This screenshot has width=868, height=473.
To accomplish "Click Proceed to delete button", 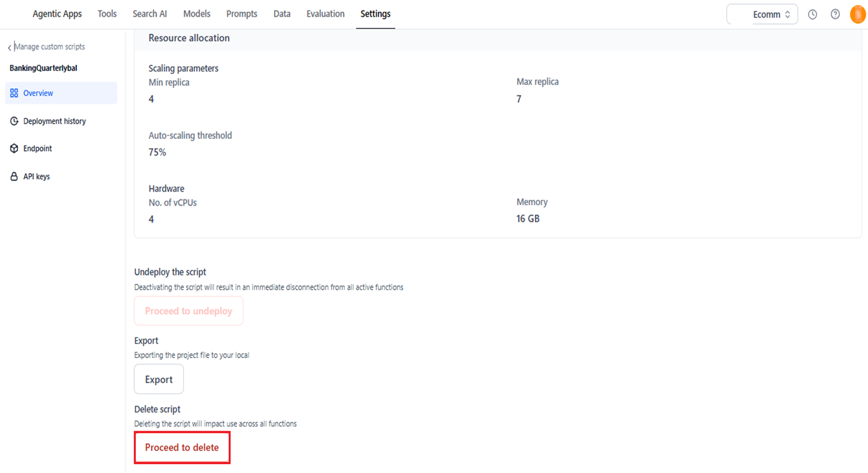I will [x=182, y=447].
